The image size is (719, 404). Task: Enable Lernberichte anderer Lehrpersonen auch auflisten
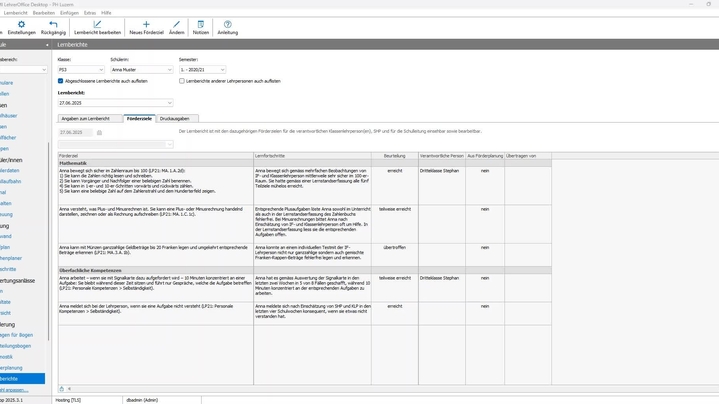[182, 81]
